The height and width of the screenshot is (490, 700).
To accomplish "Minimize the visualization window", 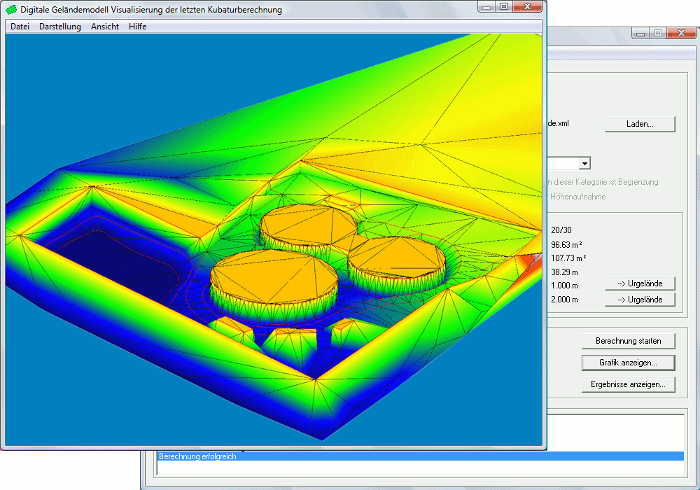I will click(x=485, y=8).
